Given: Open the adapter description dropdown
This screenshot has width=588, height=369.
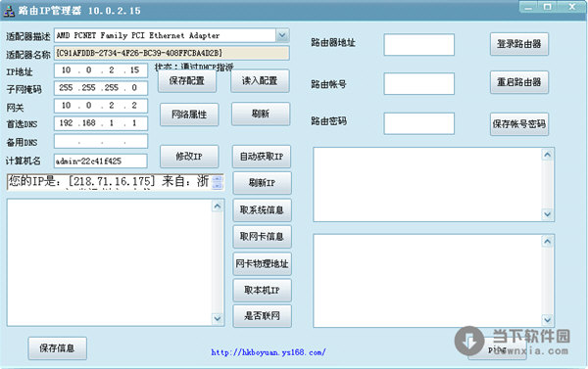Looking at the screenshot, I should pos(282,35).
